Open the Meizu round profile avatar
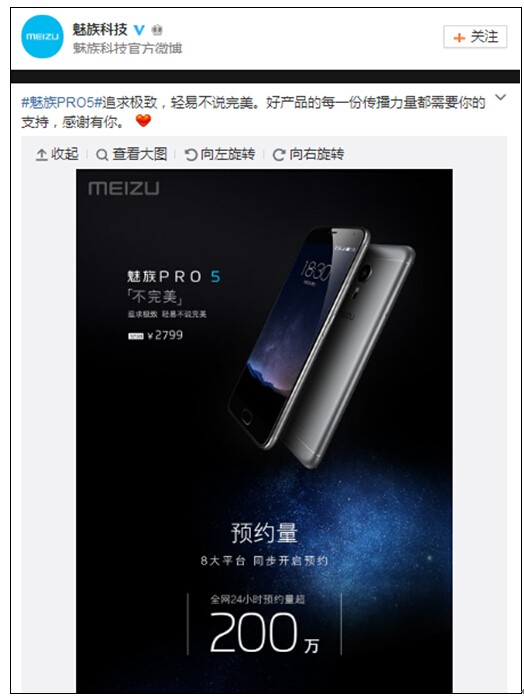Screen dimensions: 524x697 click(x=42, y=36)
